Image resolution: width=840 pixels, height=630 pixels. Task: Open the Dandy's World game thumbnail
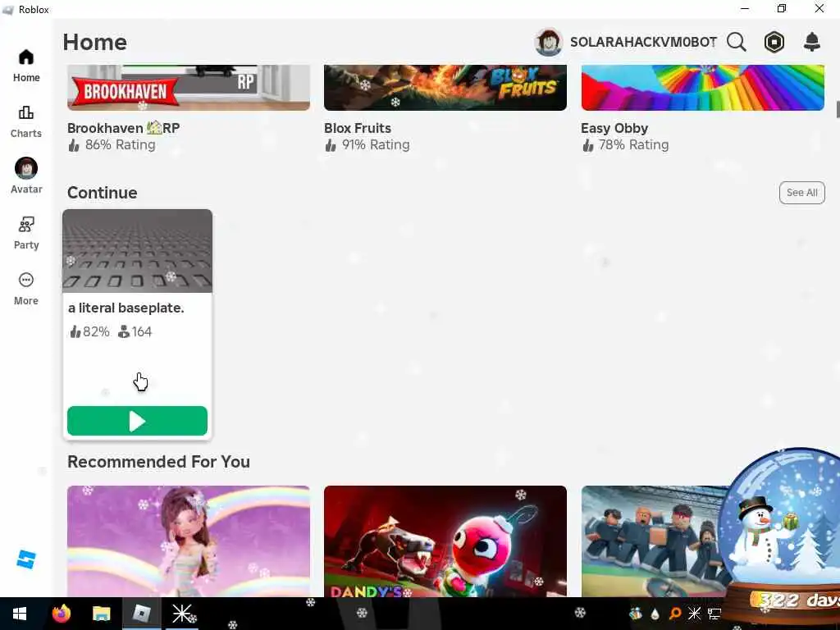point(445,541)
